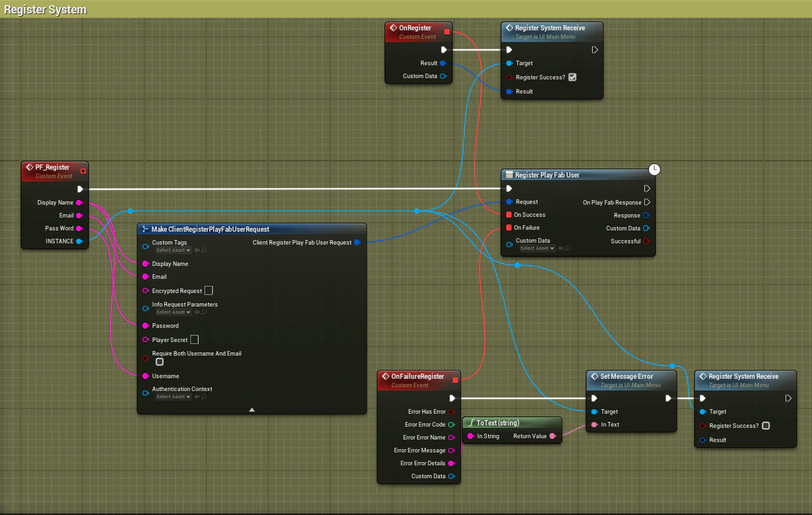The image size is (812, 515).
Task: Click the browse magnifier icon beside Custom Tags
Action: 204,250
